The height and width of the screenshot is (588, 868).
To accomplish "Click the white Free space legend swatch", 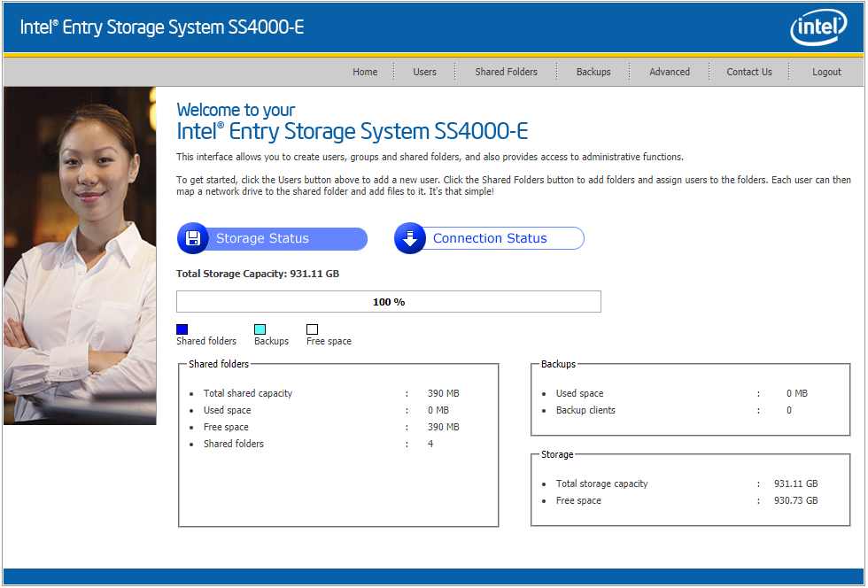I will point(312,329).
